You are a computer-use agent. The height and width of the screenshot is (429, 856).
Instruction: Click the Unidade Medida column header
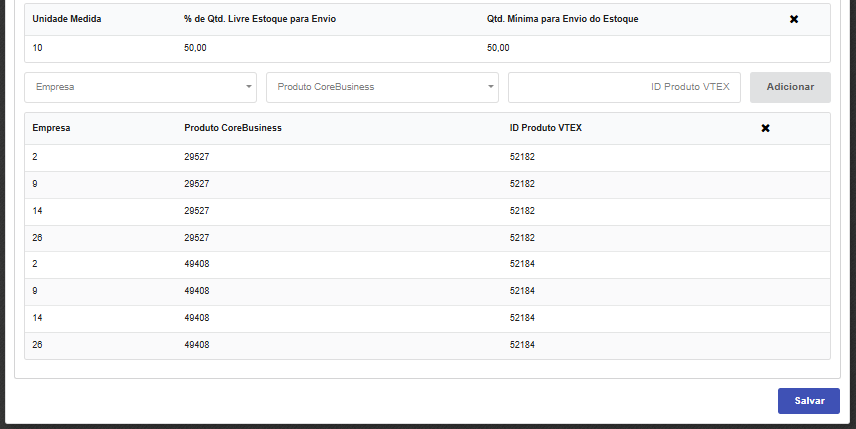[66, 19]
